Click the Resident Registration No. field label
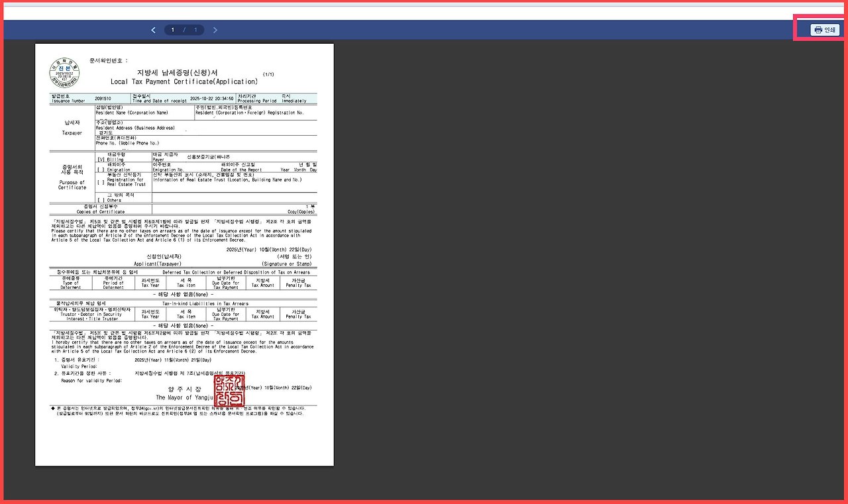Image resolution: width=848 pixels, height=504 pixels. click(250, 113)
